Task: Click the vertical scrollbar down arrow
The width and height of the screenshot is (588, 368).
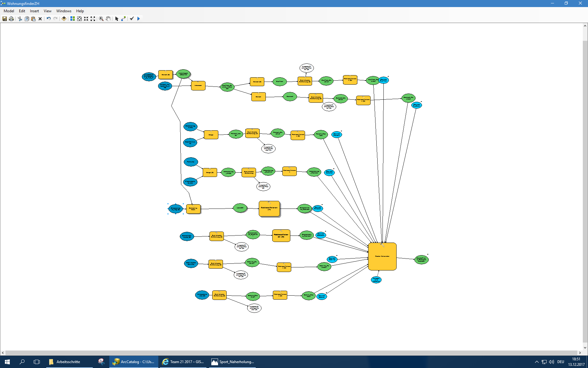Action: point(585,348)
